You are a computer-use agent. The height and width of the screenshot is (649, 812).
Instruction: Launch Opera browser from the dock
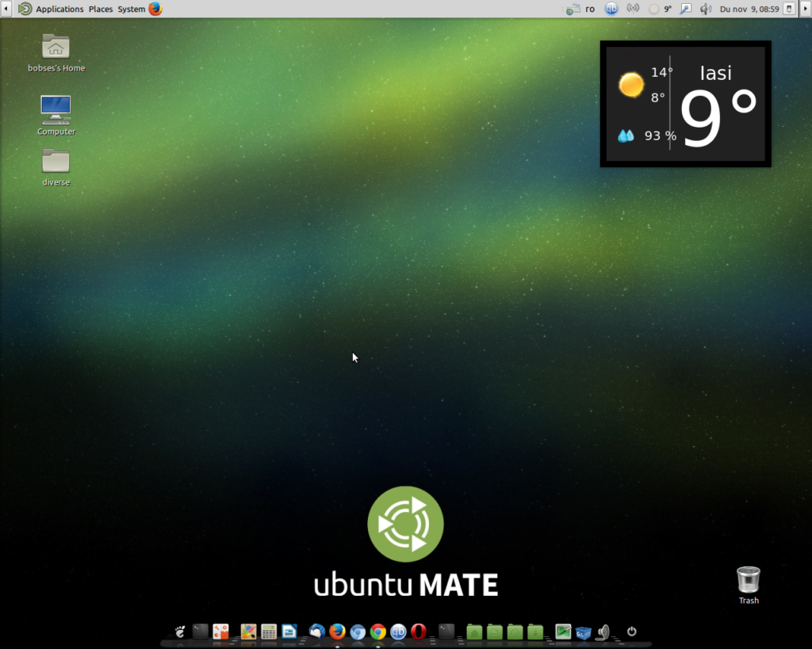point(419,632)
